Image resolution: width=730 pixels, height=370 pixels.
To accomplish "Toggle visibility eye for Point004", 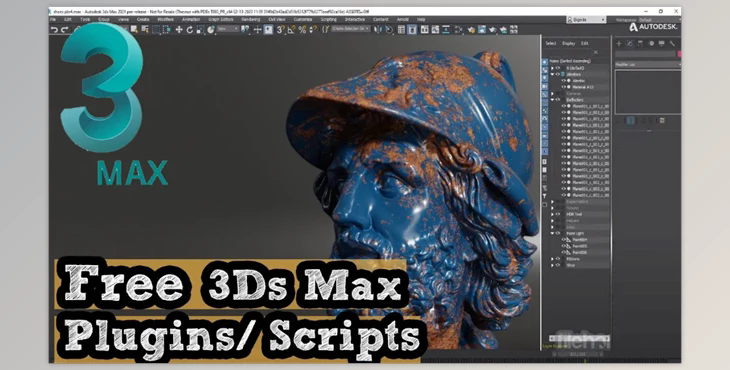I will tap(563, 240).
